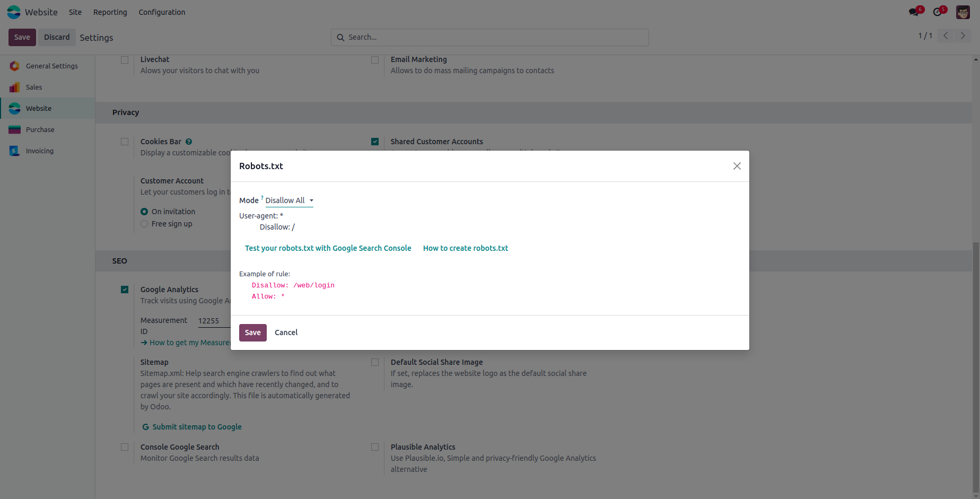
Task: Click the user avatar icon
Action: tap(962, 12)
